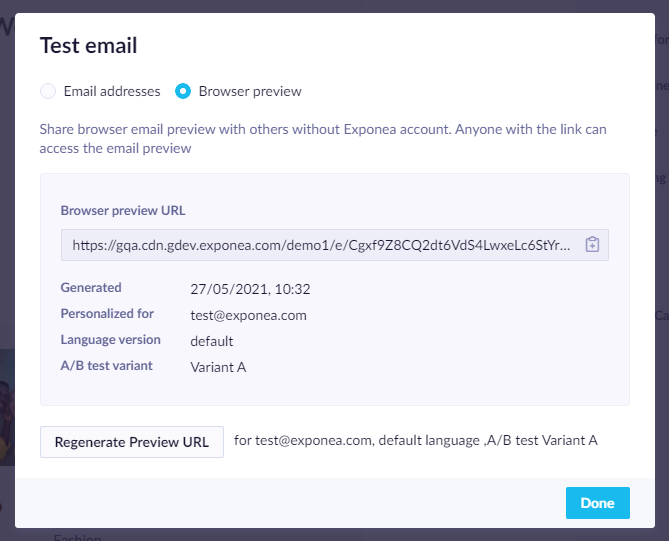Image resolution: width=669 pixels, height=541 pixels.
Task: Close the dialog with the Done button
Action: pyautogui.click(x=598, y=503)
